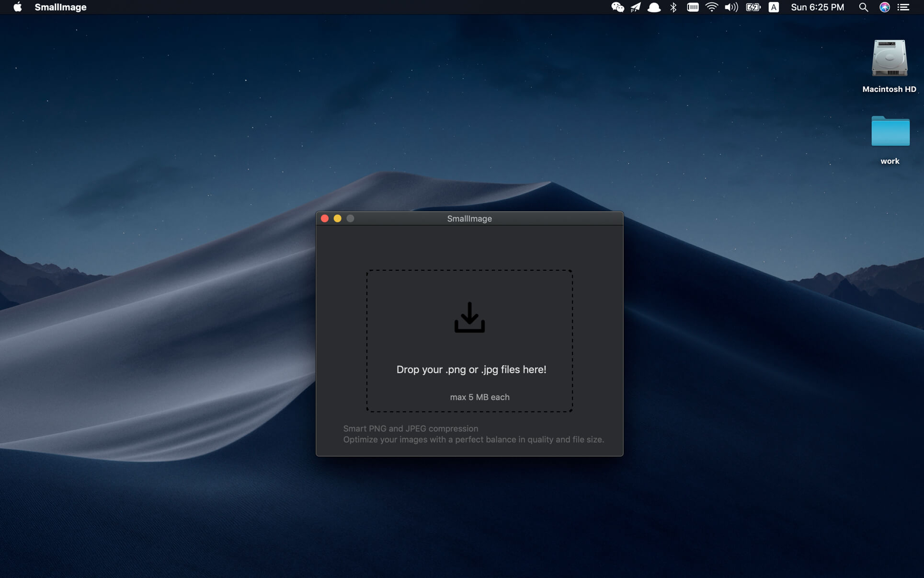Open the Wi-Fi status menu
Viewport: 924px width, 578px height.
[712, 7]
